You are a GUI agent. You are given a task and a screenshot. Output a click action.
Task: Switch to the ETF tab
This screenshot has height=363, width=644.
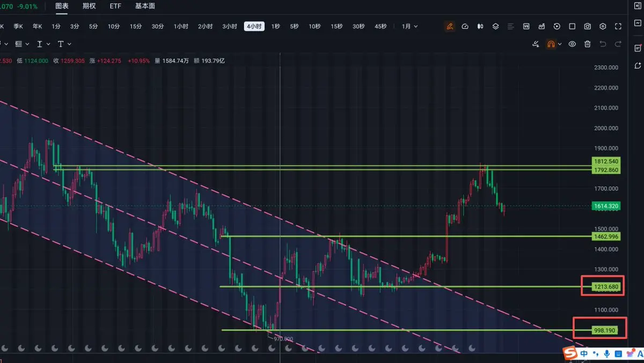(115, 6)
